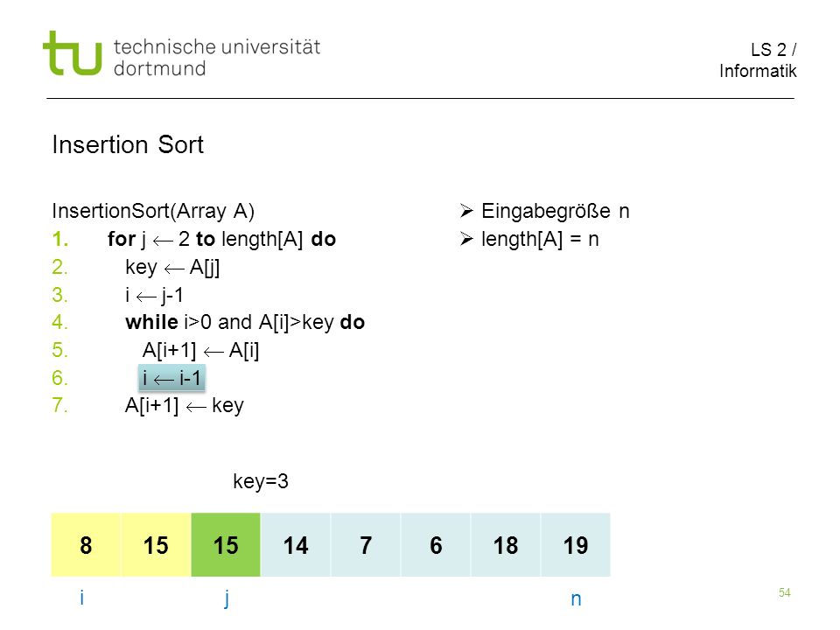Click the arrow bullet before length[A] = n
Image resolution: width=840 pixels, height=630 pixels.
click(x=466, y=239)
